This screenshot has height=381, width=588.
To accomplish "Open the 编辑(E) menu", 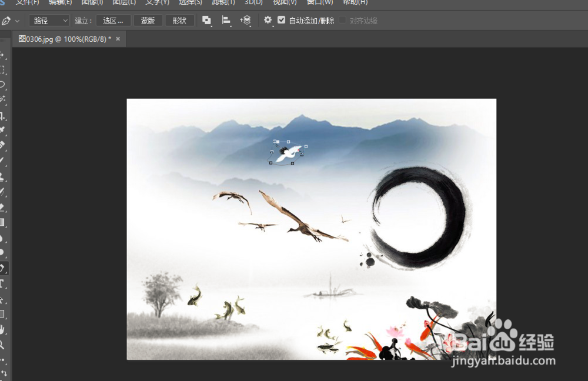I will [x=60, y=2].
